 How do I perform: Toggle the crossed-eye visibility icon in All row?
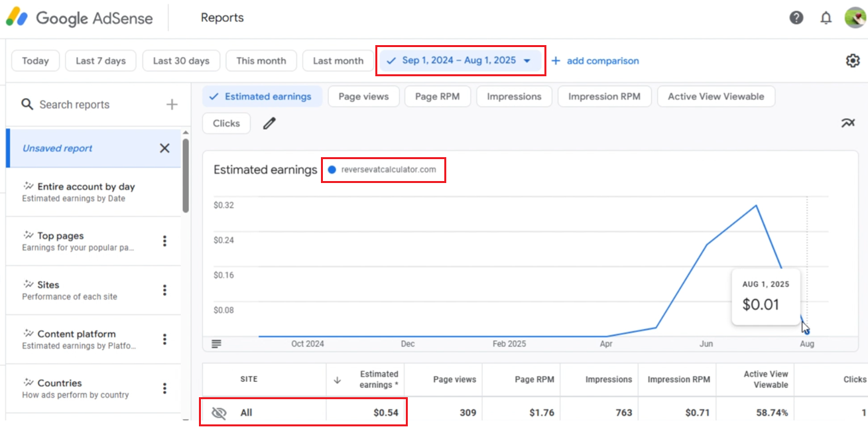tap(219, 412)
